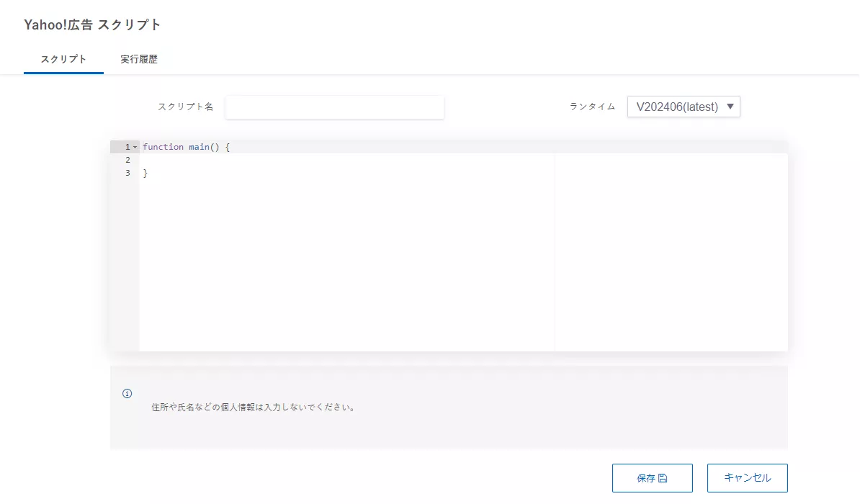Screen dimensions: 860x504
Task: Click the closing brace on line 3
Action: (145, 173)
